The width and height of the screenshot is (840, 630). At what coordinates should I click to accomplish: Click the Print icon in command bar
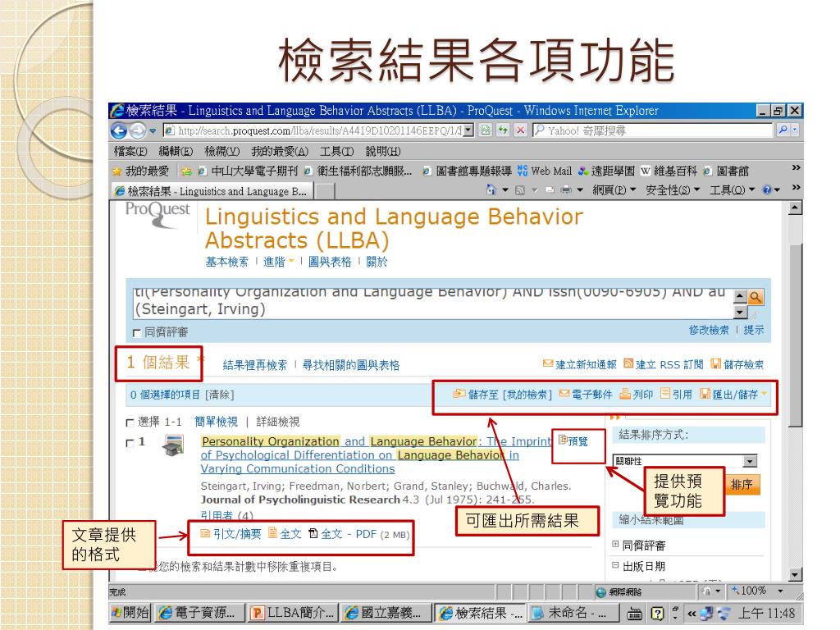pos(566,190)
